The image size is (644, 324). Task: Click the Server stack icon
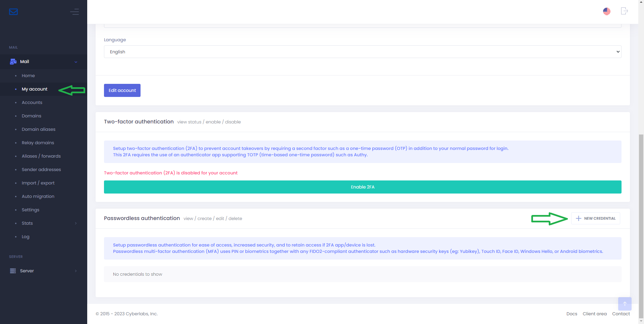tap(13, 271)
